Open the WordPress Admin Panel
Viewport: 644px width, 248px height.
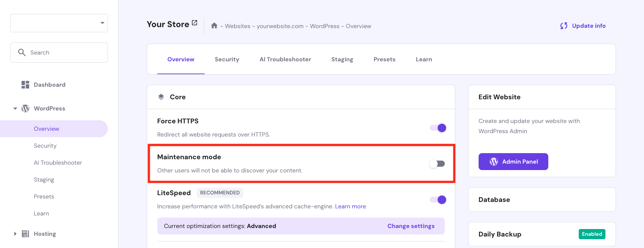tap(513, 162)
